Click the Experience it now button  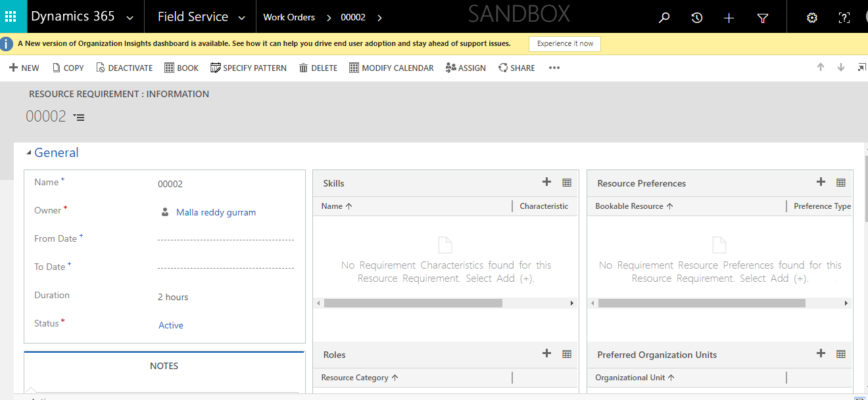point(565,43)
